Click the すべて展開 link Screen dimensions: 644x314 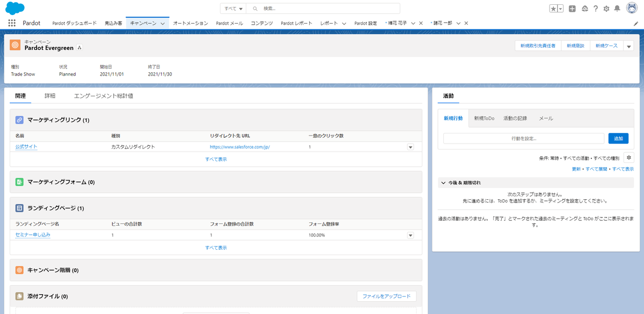(x=597, y=169)
